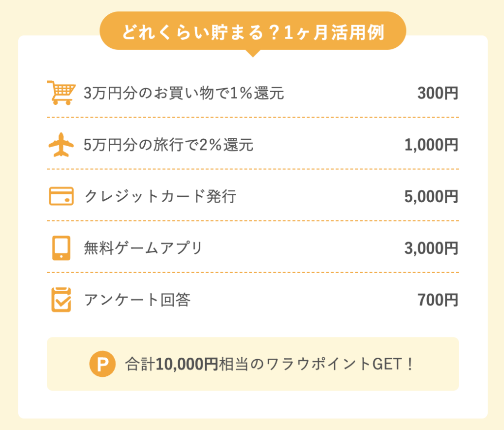
Task: Select the 5万円分の旅行で2%還元 text
Action: click(x=169, y=145)
